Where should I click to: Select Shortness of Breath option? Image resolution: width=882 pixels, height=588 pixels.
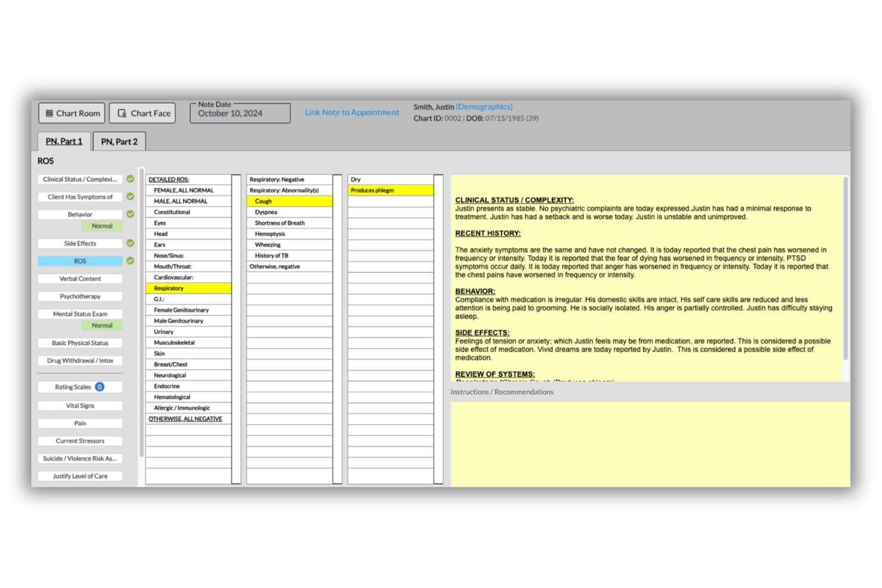coord(290,223)
